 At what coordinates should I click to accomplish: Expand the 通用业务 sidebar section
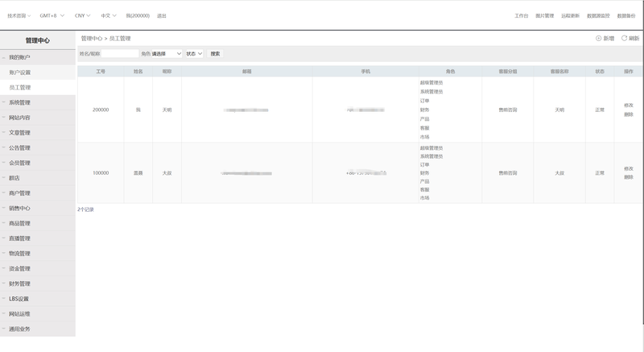tap(38, 329)
